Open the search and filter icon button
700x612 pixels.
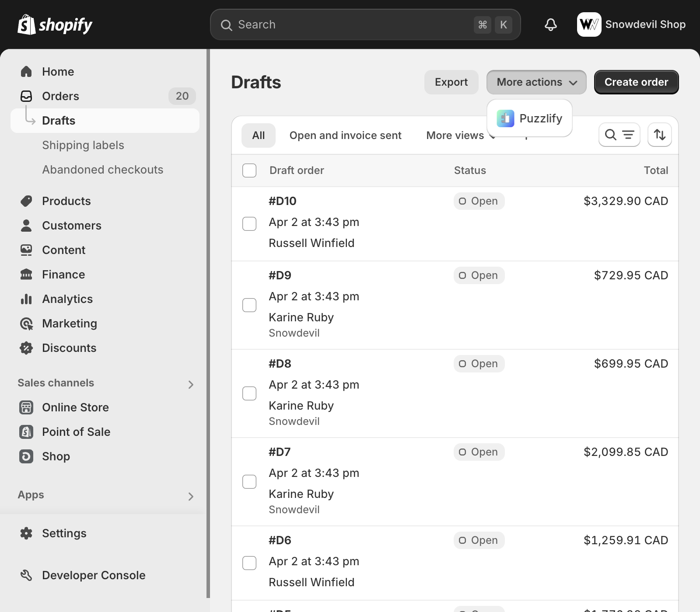point(619,135)
